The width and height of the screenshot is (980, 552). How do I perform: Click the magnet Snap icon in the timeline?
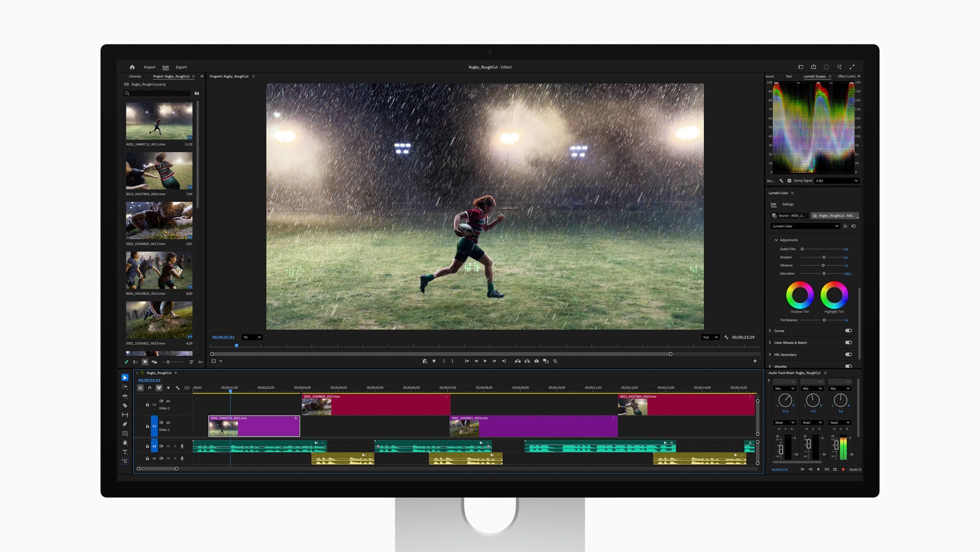click(x=149, y=388)
